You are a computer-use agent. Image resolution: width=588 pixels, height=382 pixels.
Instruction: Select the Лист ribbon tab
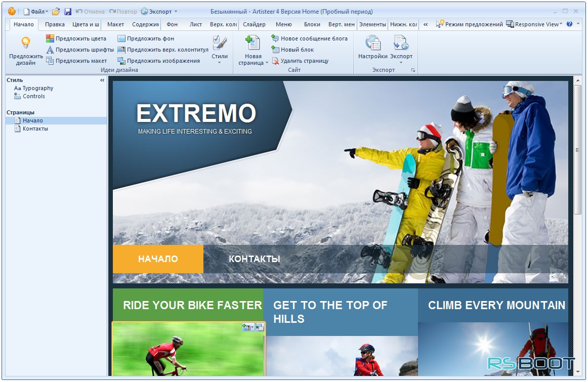pyautogui.click(x=196, y=24)
